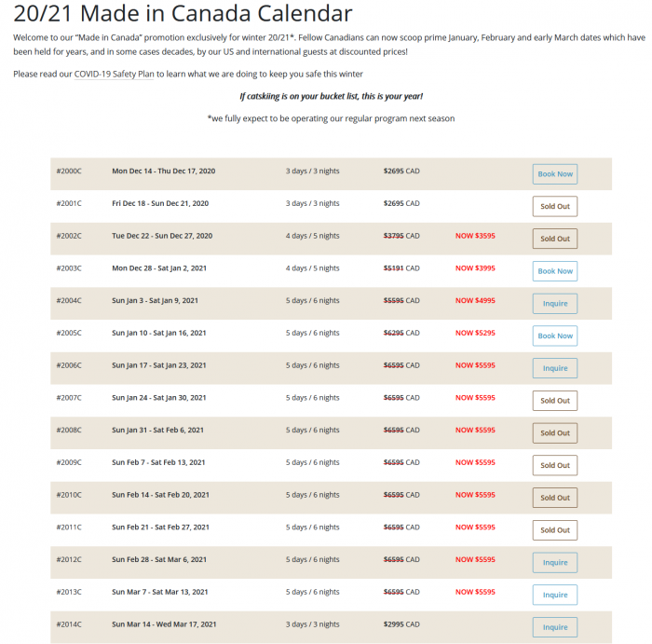Book Now for Jan 10 trip
This screenshot has width=652, height=644.
(x=555, y=336)
